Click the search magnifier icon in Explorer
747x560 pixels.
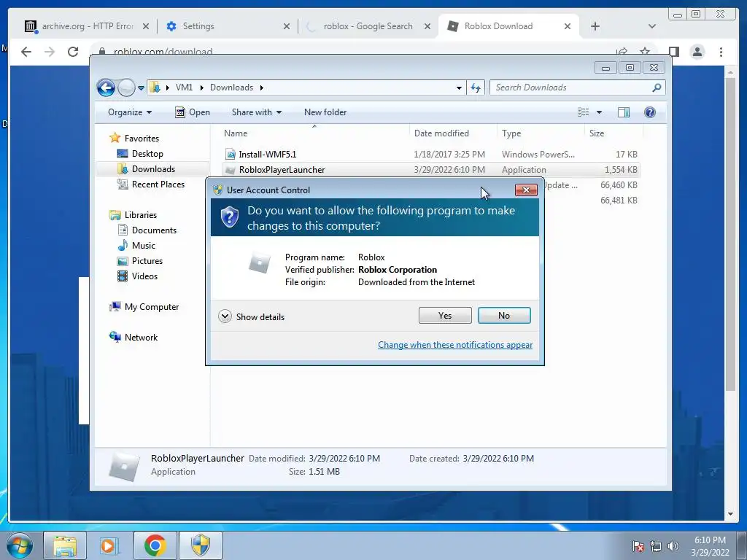coord(657,87)
